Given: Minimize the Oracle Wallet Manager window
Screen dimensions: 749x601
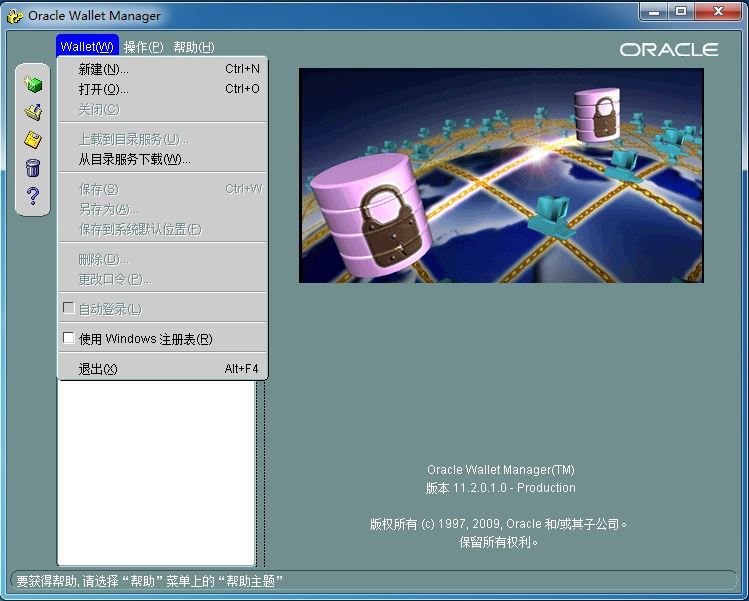Looking at the screenshot, I should pos(654,11).
